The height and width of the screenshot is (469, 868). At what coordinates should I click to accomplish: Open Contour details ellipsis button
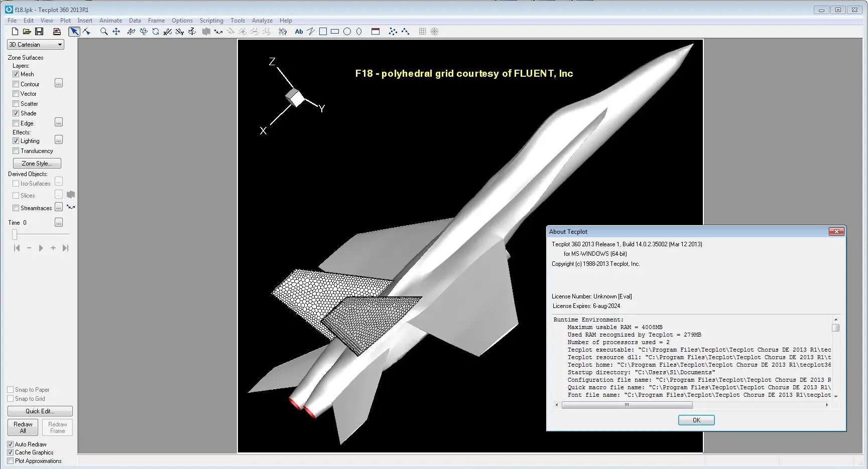(59, 83)
